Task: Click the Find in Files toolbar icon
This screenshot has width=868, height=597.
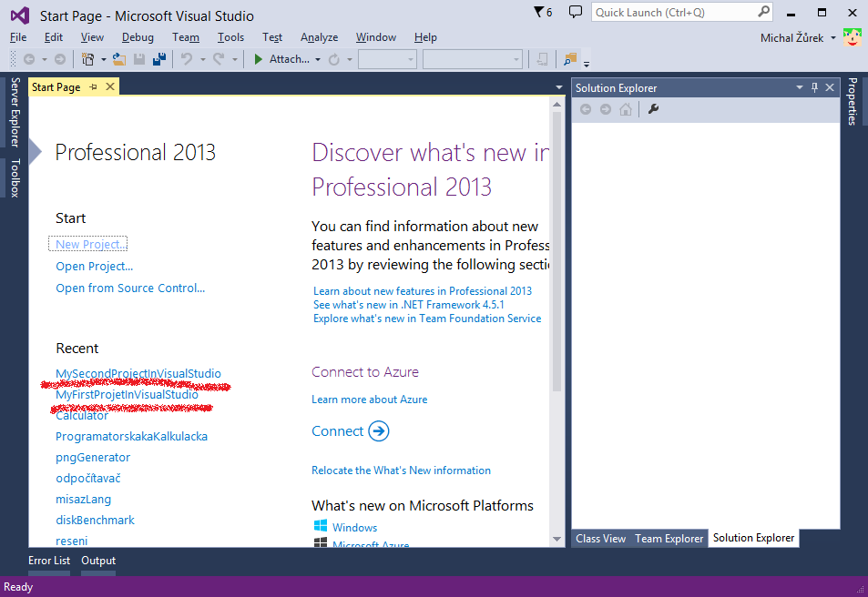Action: 570,59
